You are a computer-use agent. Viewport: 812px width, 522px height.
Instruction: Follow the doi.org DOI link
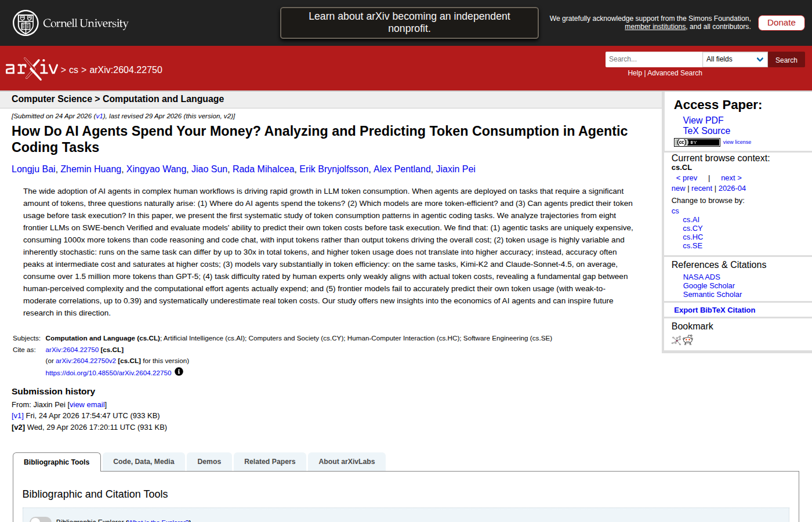(108, 373)
